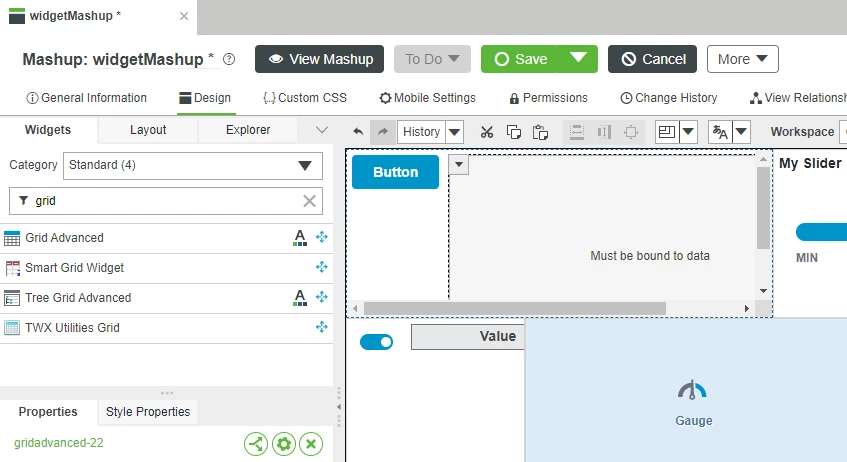Close the widgetMashup tab

[x=184, y=16]
